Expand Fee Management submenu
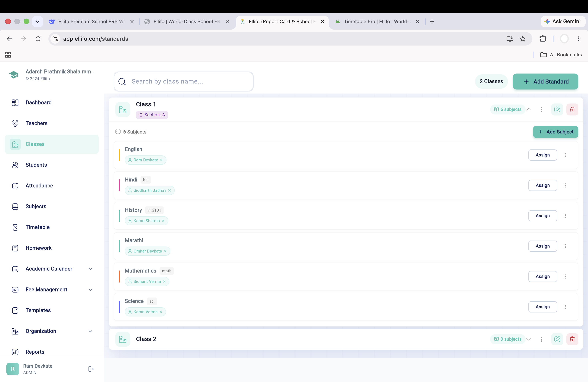Image resolution: width=588 pixels, height=382 pixels. [x=90, y=290]
